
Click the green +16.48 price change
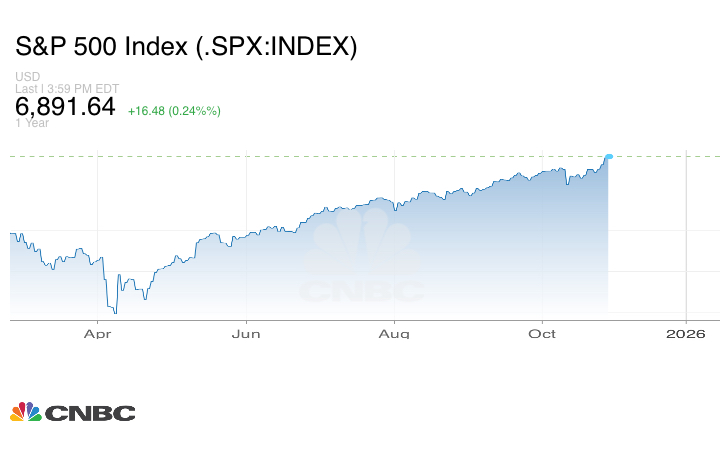147,110
